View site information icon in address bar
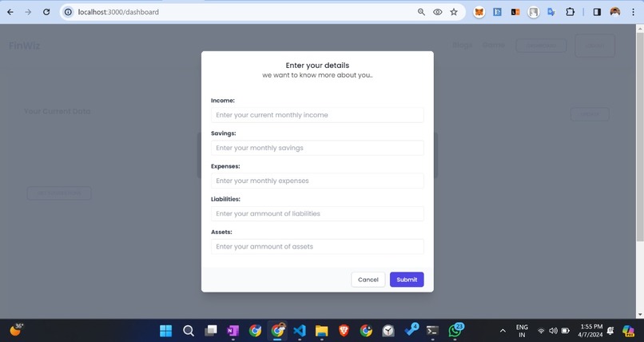This screenshot has height=342, width=644. [x=69, y=12]
